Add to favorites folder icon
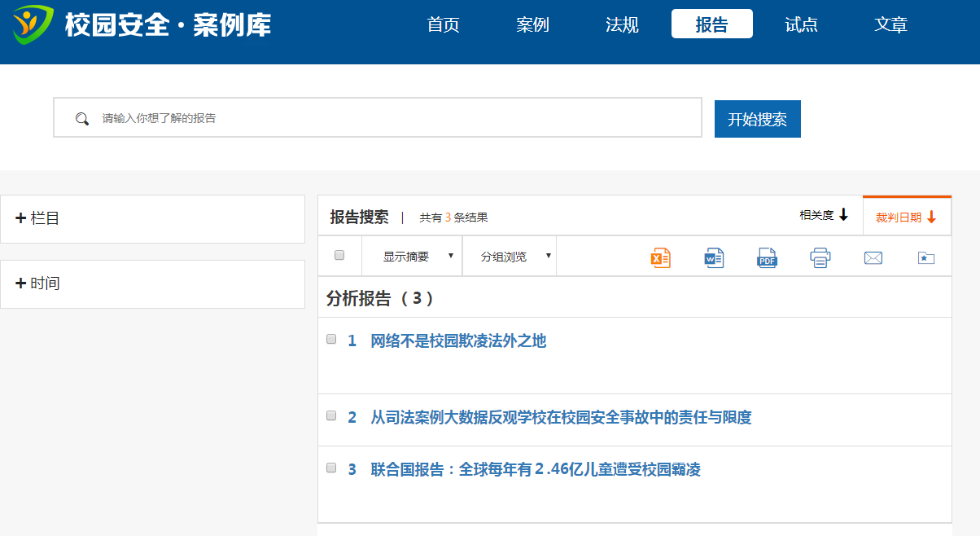 925,258
